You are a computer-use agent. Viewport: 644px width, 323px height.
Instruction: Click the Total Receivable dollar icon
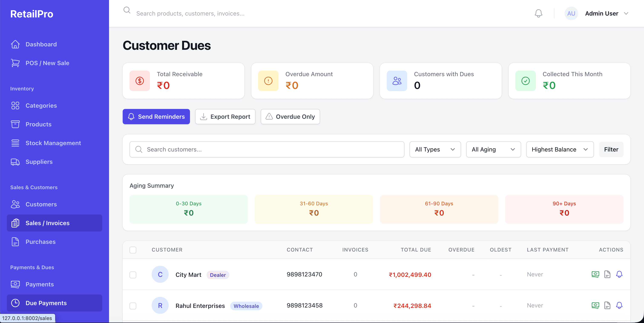pos(139,81)
